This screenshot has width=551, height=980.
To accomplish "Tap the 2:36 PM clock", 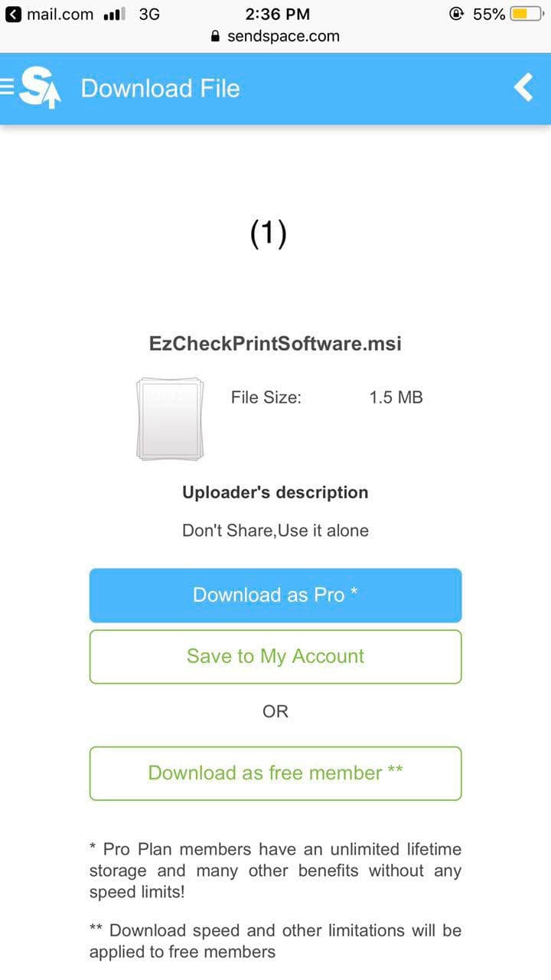I will point(278,15).
